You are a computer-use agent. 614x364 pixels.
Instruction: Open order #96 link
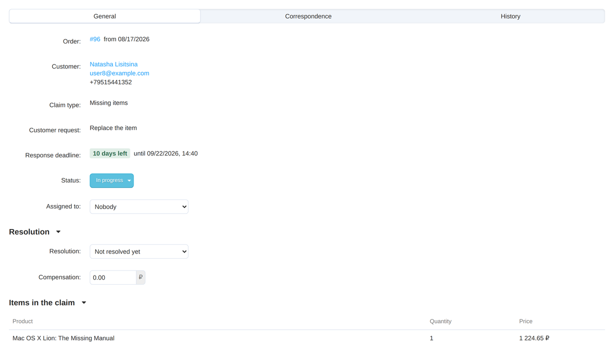tap(95, 39)
